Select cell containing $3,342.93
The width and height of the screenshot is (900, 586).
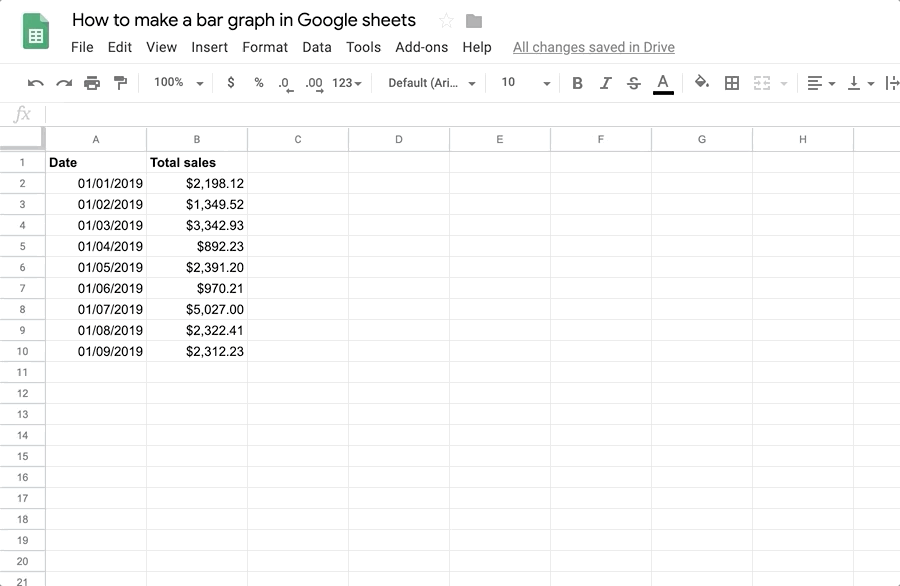click(197, 226)
